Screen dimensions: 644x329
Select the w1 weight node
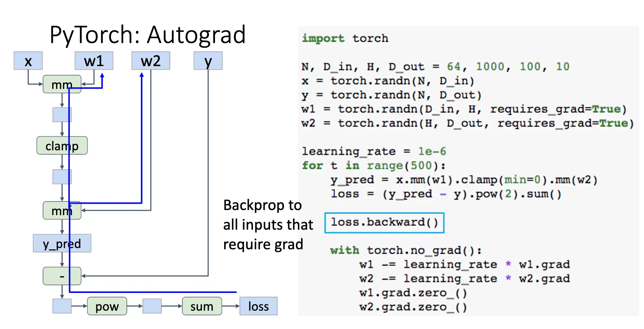click(94, 61)
